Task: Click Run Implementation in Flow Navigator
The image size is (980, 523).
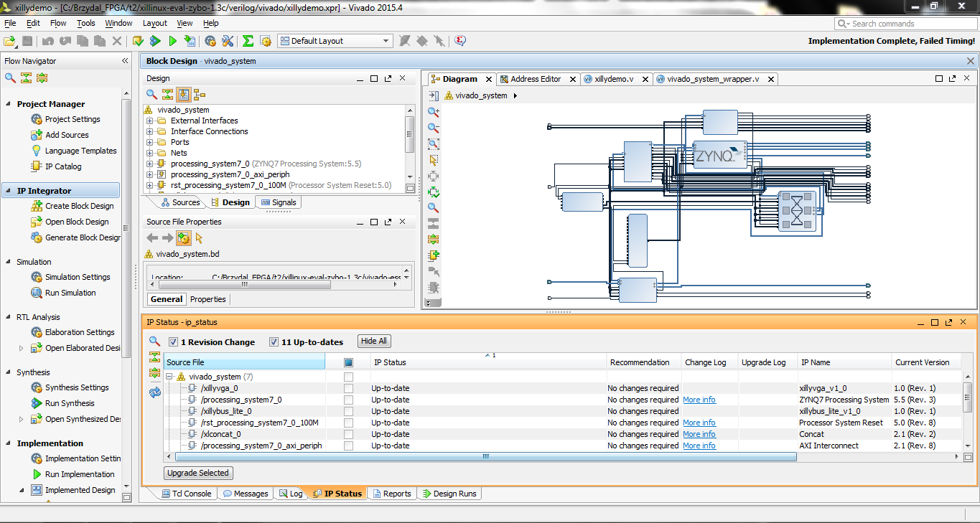Action: coord(80,474)
